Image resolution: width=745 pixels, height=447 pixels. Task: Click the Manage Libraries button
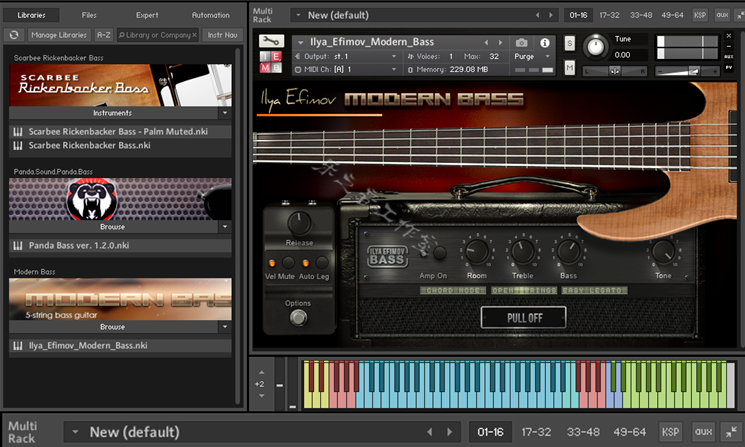tap(59, 35)
